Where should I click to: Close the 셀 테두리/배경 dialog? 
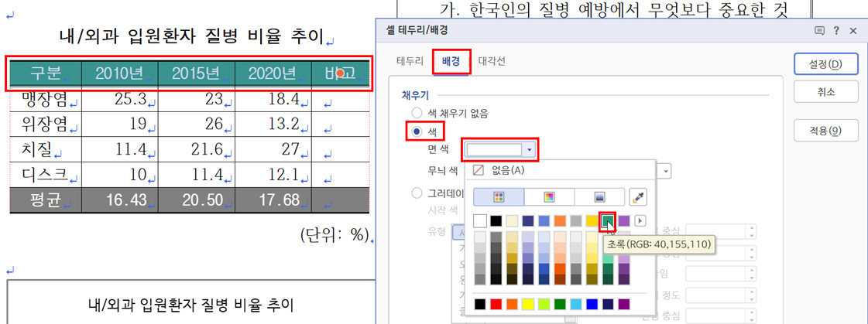[853, 30]
